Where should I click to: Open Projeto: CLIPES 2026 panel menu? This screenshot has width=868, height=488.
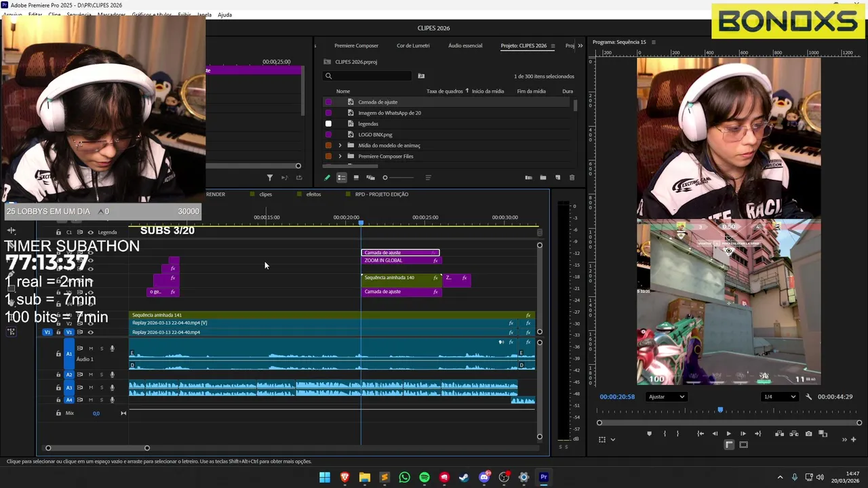click(x=553, y=46)
